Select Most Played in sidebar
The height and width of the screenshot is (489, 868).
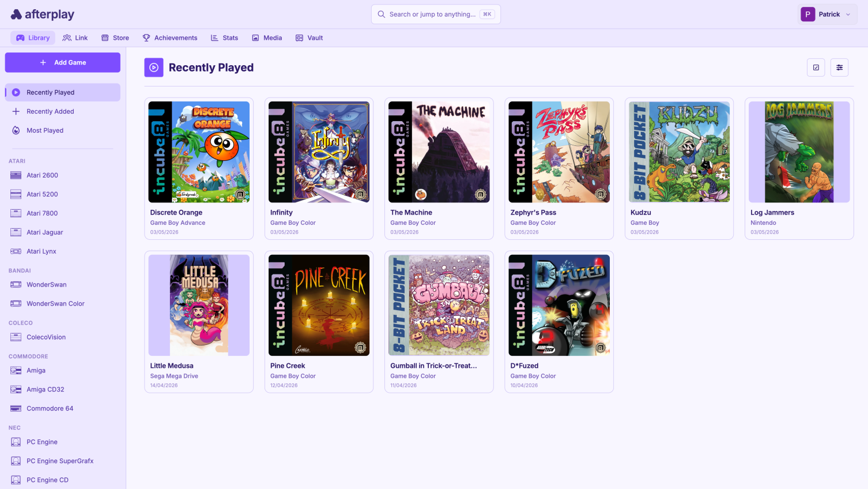(x=63, y=130)
